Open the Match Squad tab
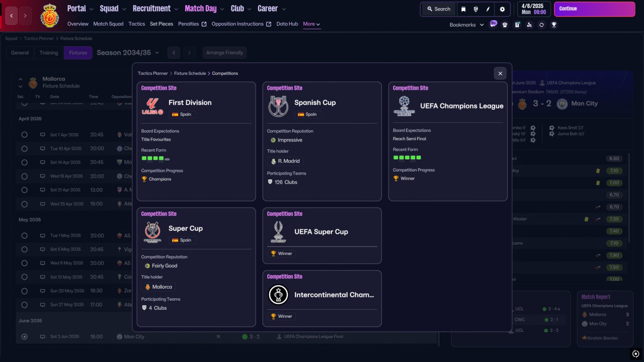The image size is (644, 362). point(108,24)
